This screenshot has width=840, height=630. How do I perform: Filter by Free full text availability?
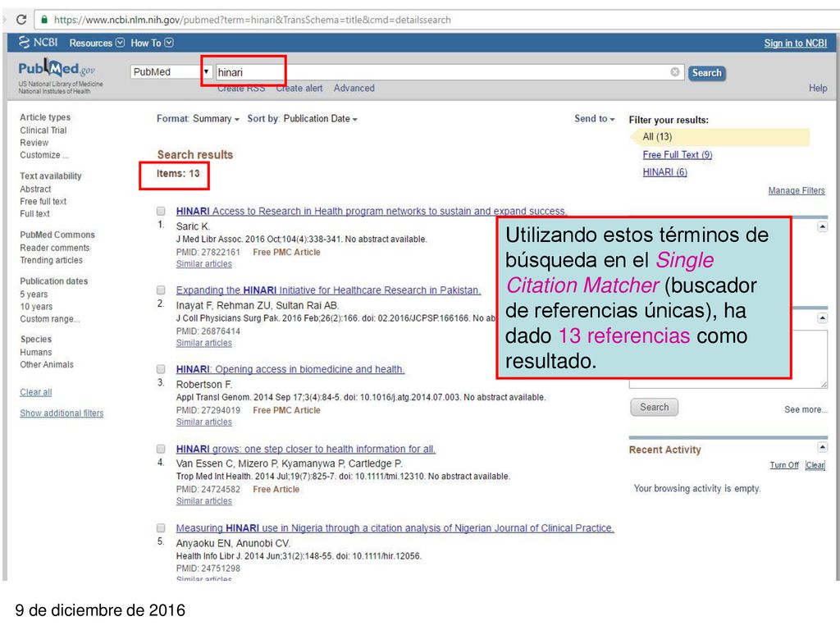[x=43, y=202]
